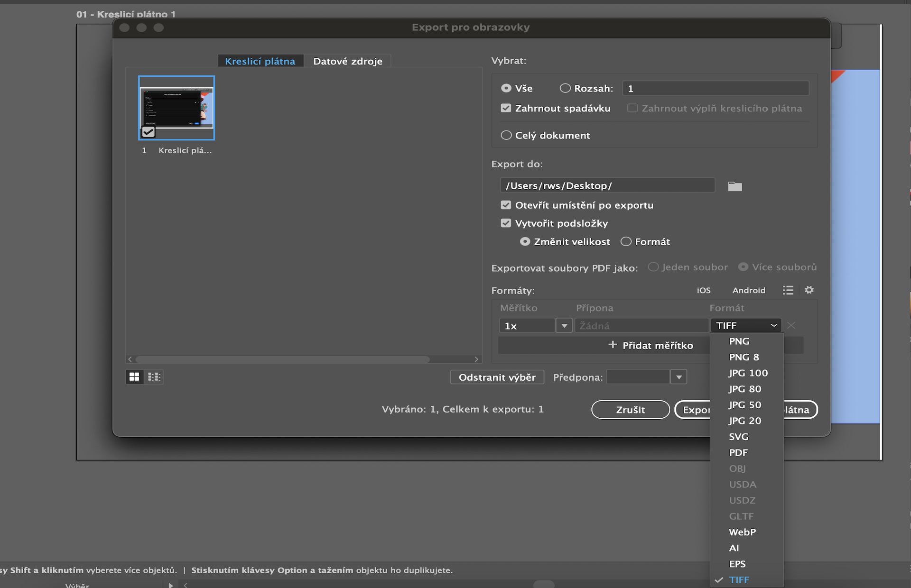Select the Celý dokument radio button
Image resolution: width=911 pixels, height=588 pixels.
point(506,135)
